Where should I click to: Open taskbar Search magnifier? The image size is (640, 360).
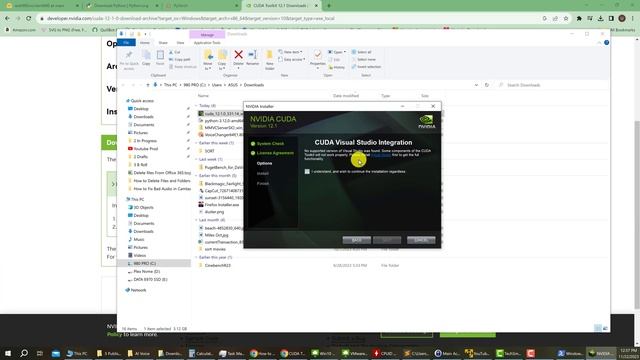[x=24, y=353]
